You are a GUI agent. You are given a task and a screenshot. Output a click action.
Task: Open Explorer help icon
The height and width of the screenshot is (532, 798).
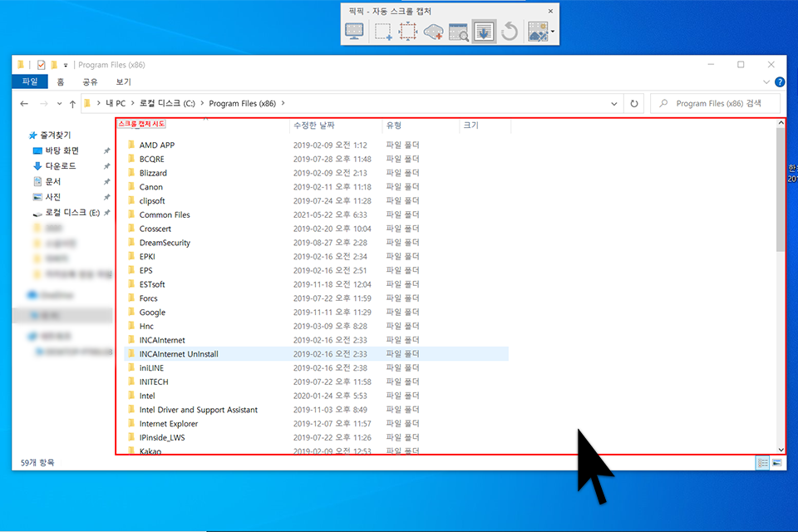pyautogui.click(x=780, y=82)
